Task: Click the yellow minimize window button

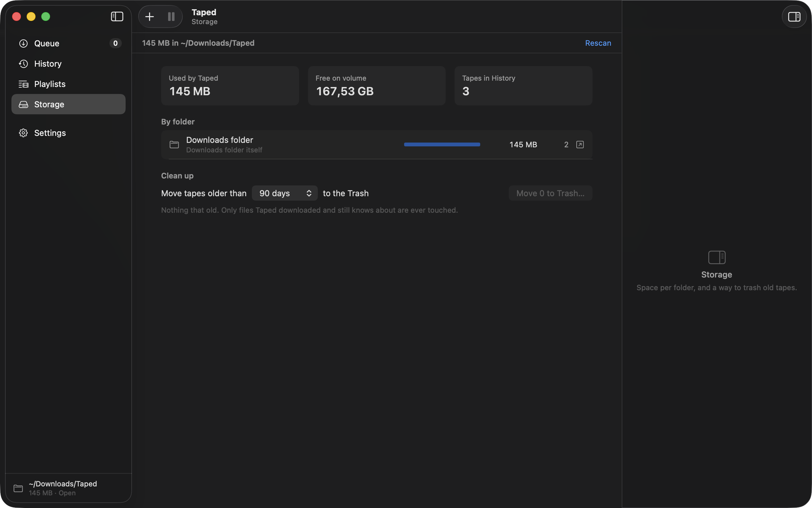Action: click(x=31, y=17)
